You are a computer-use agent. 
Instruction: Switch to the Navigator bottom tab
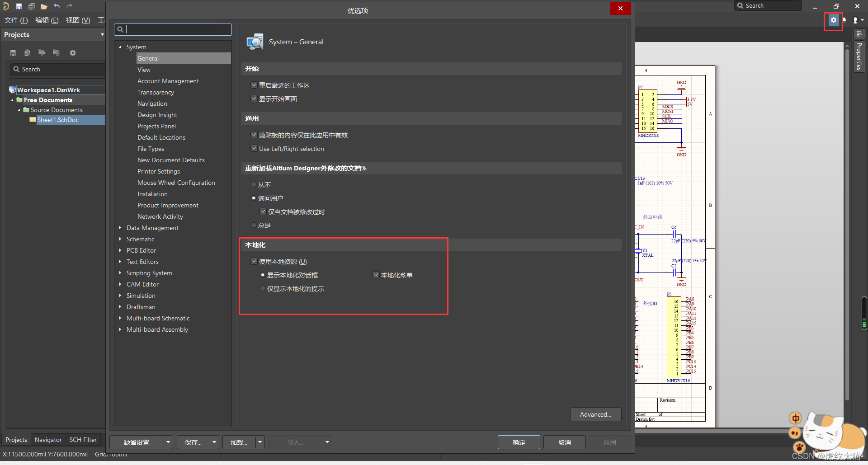48,440
